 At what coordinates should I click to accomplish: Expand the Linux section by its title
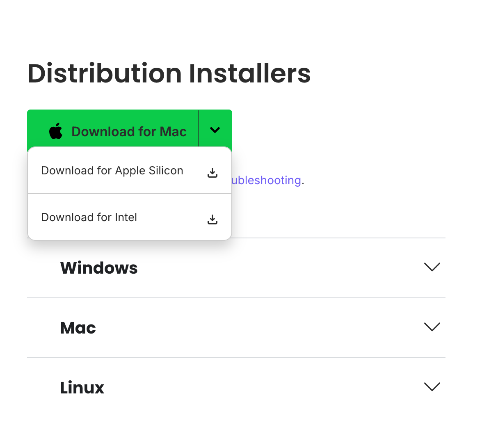pos(82,388)
